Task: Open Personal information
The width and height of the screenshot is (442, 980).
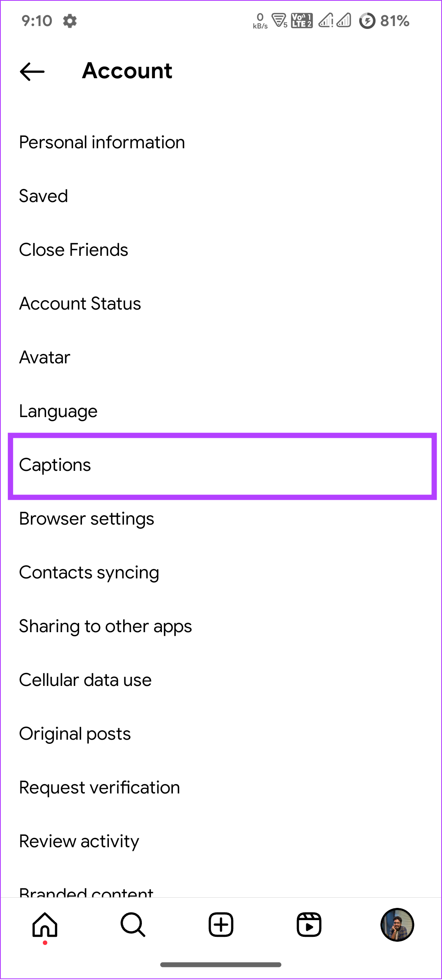Action: click(221, 143)
